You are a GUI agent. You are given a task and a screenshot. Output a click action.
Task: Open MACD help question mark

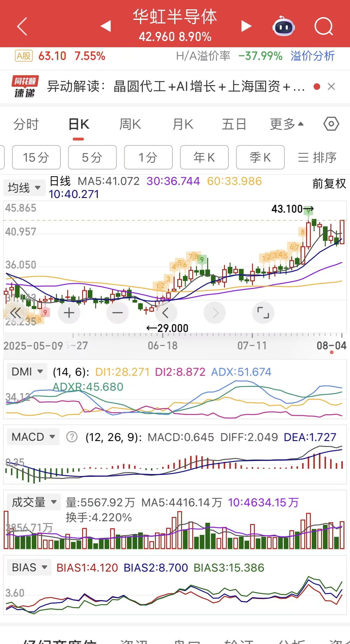point(72,437)
